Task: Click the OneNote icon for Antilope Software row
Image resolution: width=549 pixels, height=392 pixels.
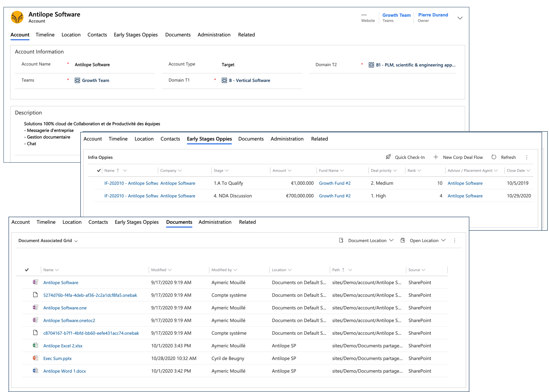Action: click(x=35, y=282)
